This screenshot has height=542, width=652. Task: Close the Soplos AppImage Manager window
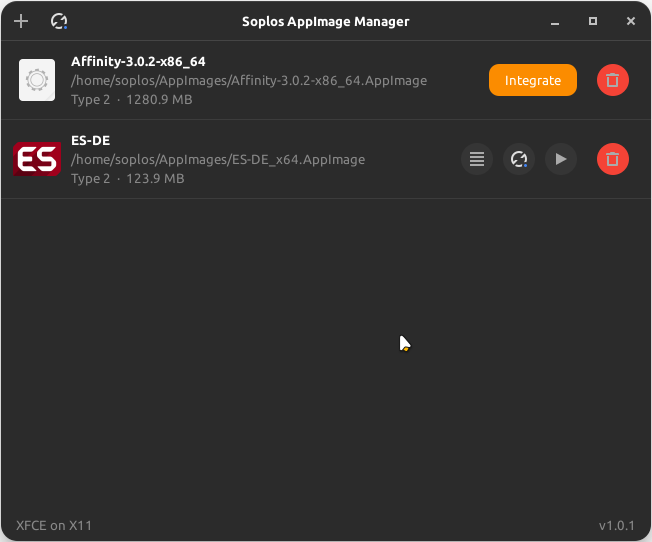tap(631, 21)
